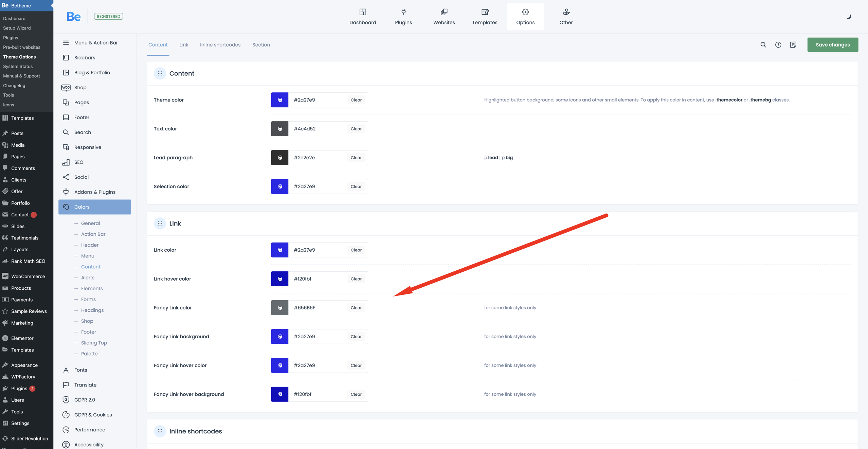The height and width of the screenshot is (449, 868).
Task: Collapse the Content section with grid handle
Action: [x=160, y=73]
